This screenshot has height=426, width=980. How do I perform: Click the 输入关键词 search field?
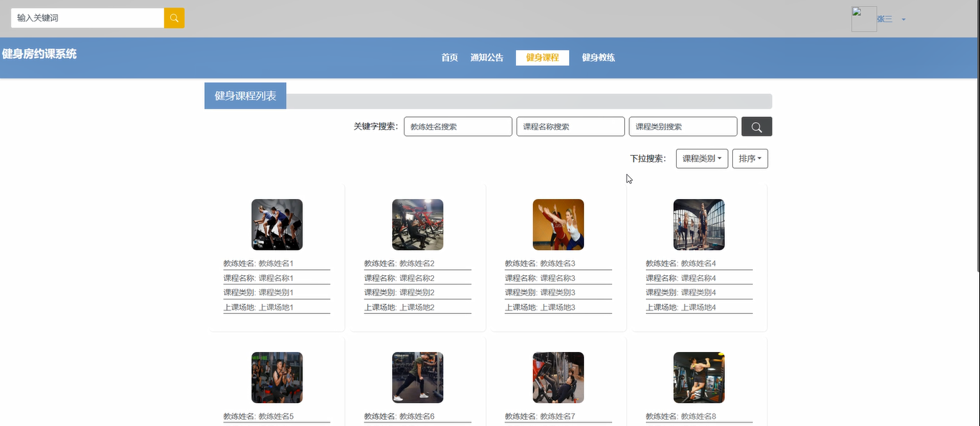click(88, 18)
